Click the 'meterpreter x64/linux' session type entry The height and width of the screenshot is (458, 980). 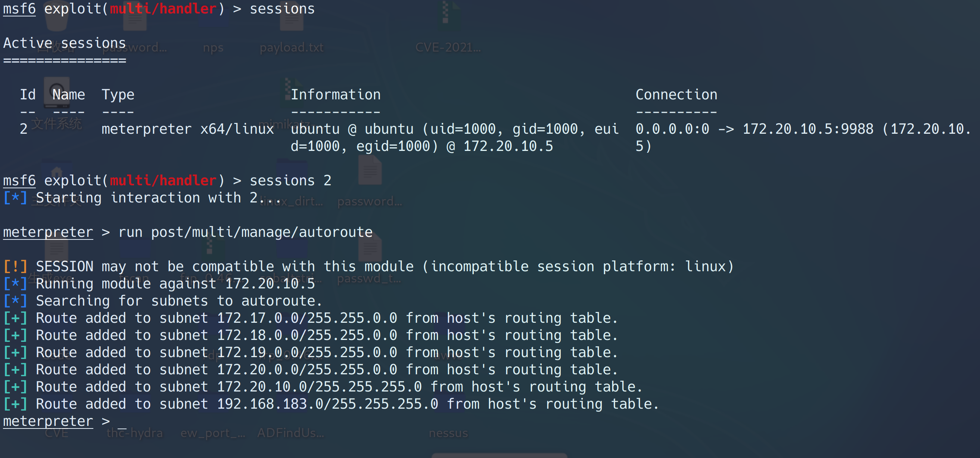(x=187, y=129)
